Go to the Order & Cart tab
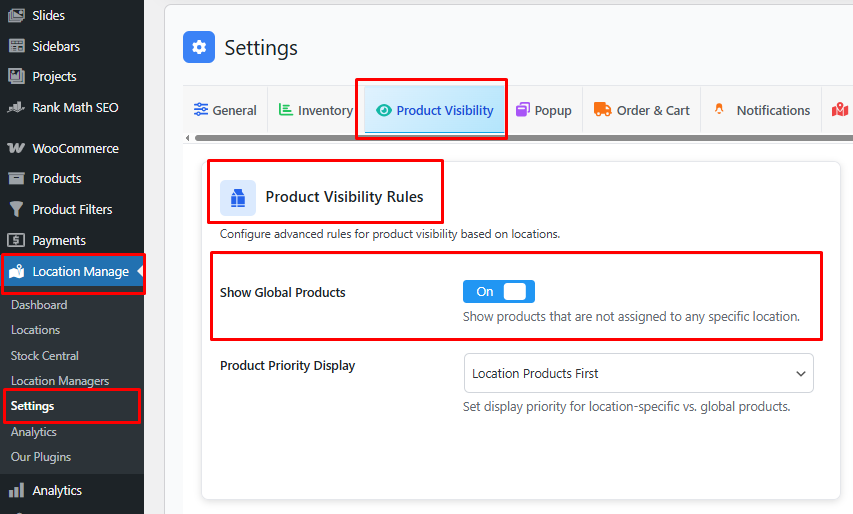This screenshot has width=853, height=514. click(x=641, y=110)
